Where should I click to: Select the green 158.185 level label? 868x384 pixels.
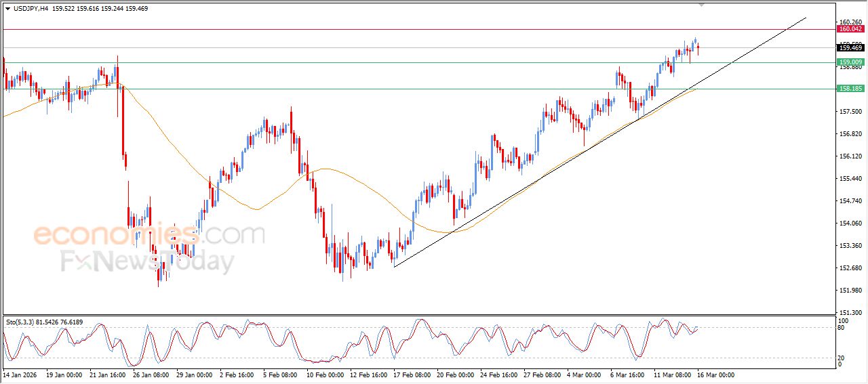pyautogui.click(x=850, y=89)
